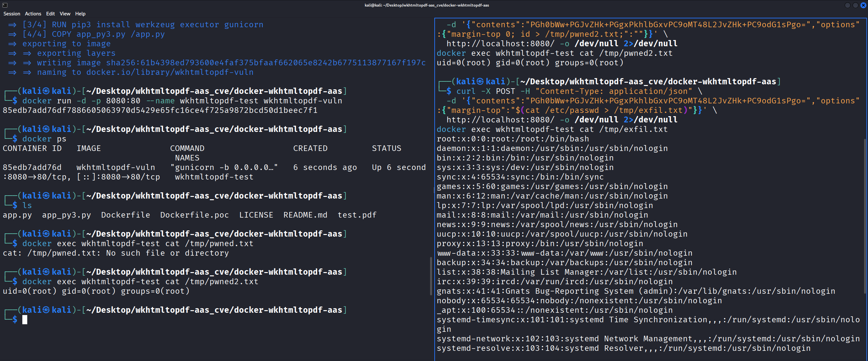Click the blinking cursor at the bottom prompt
868x361 pixels.
pyautogui.click(x=25, y=320)
